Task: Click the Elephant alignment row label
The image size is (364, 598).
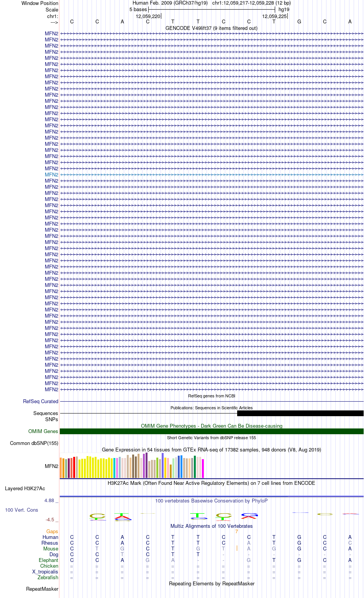Action: click(49, 560)
